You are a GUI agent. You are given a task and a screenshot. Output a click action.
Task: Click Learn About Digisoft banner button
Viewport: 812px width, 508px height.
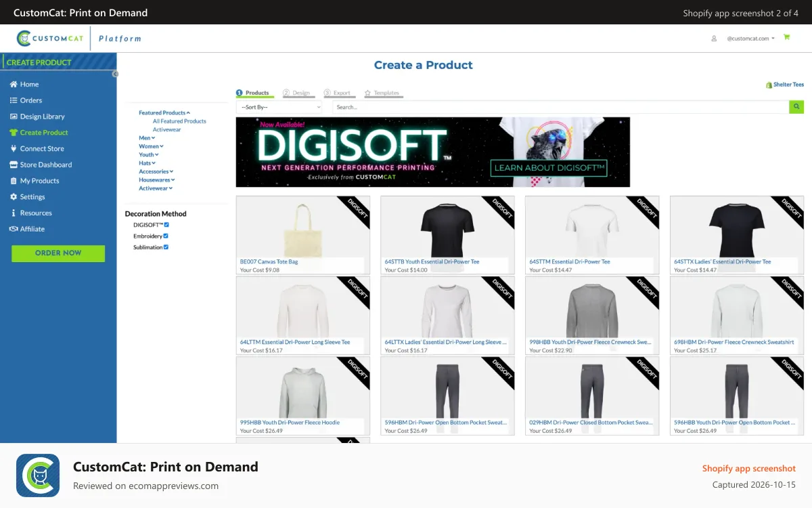[550, 168]
